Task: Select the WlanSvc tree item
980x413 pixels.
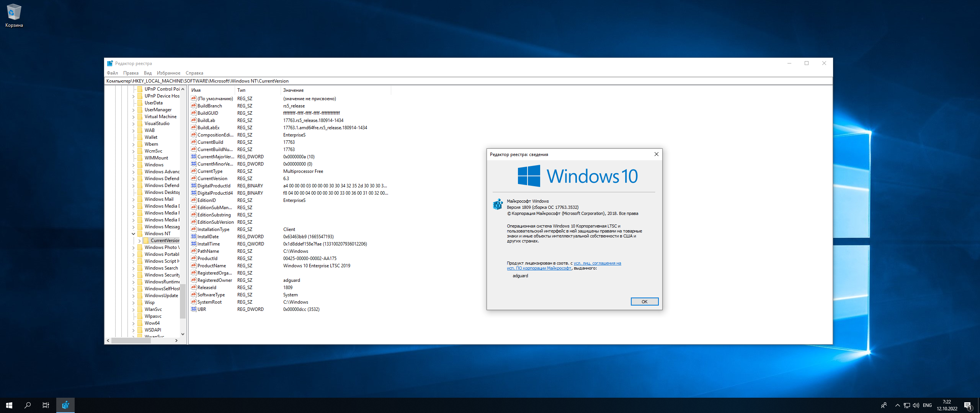Action: tap(153, 309)
